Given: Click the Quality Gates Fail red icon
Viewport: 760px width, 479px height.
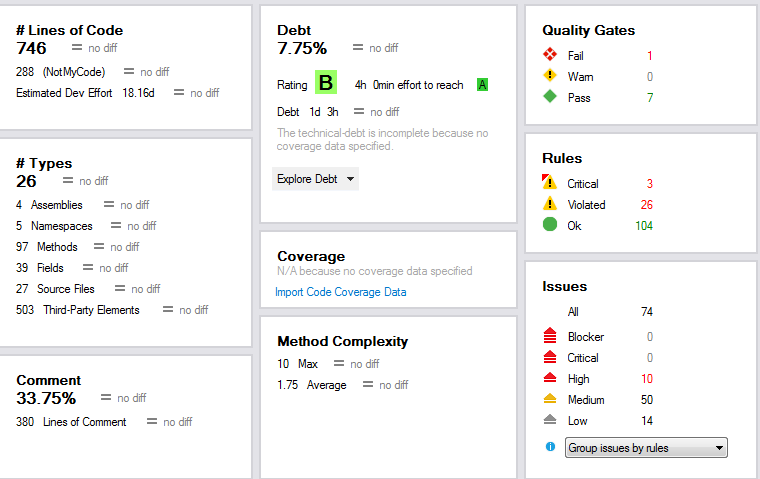Looking at the screenshot, I should [550, 54].
